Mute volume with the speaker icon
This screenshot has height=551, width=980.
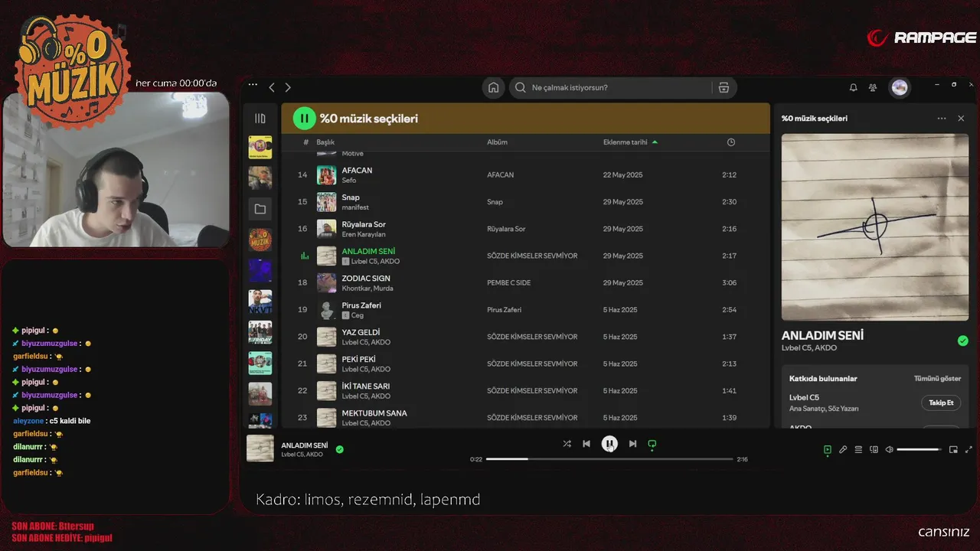point(889,449)
